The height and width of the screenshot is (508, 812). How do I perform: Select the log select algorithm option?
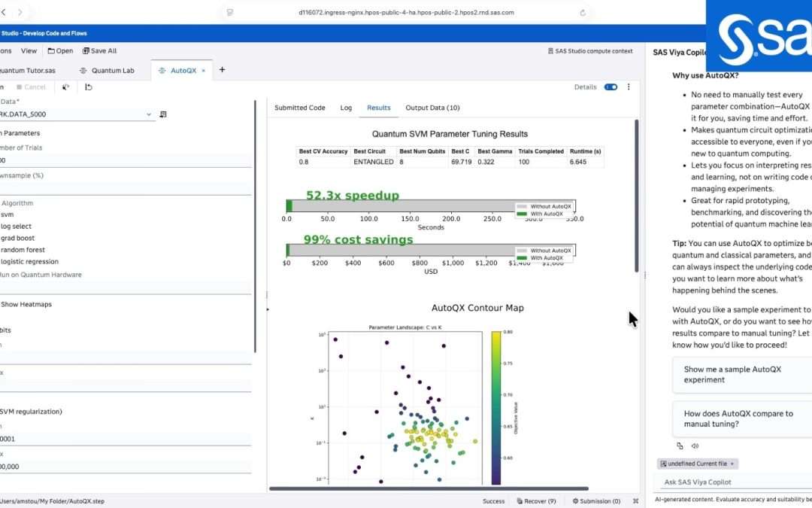[x=16, y=227]
